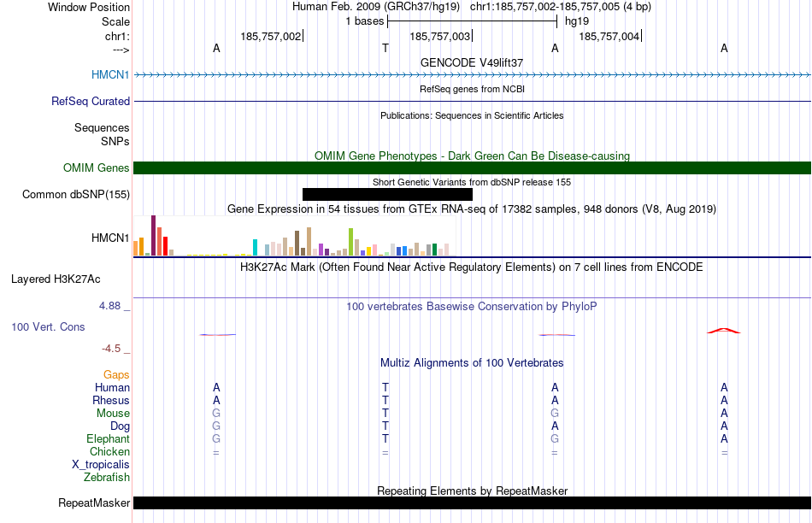Select the dark green OMIM Genes bar

point(473,167)
